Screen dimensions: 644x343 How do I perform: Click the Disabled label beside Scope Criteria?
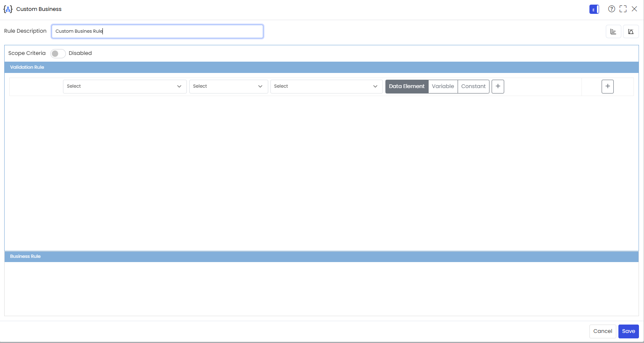coord(80,53)
